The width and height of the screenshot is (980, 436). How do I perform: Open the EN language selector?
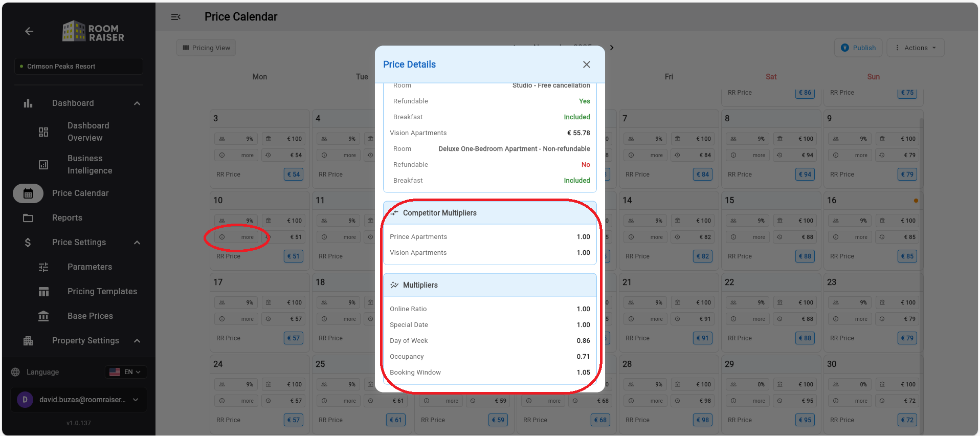click(x=126, y=372)
